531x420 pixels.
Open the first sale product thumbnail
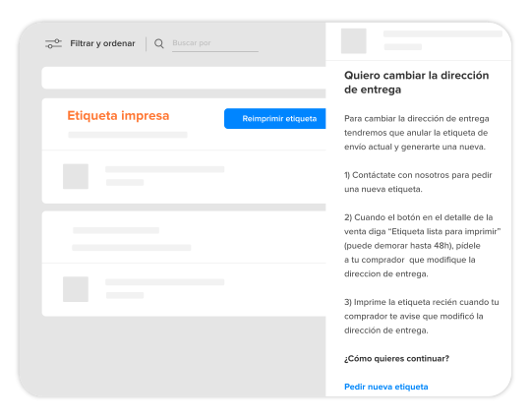pos(76,176)
